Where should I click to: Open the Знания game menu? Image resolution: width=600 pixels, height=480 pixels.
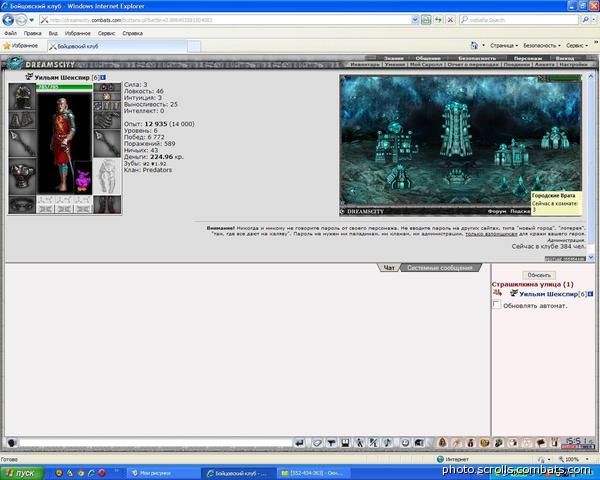tap(394, 58)
